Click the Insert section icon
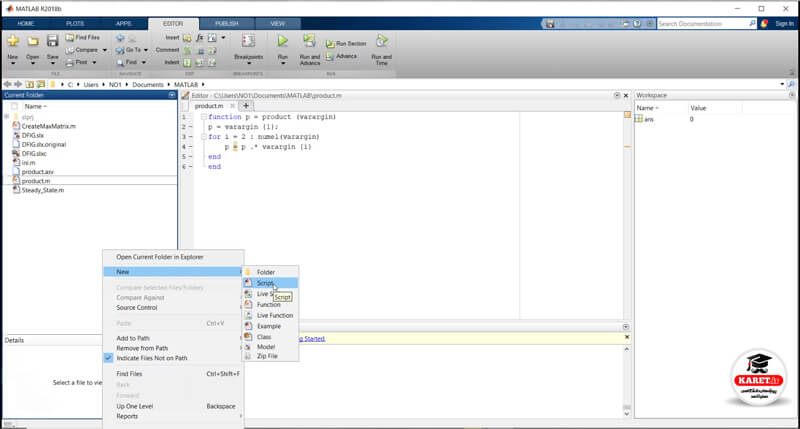The width and height of the screenshot is (800, 429). pos(187,38)
